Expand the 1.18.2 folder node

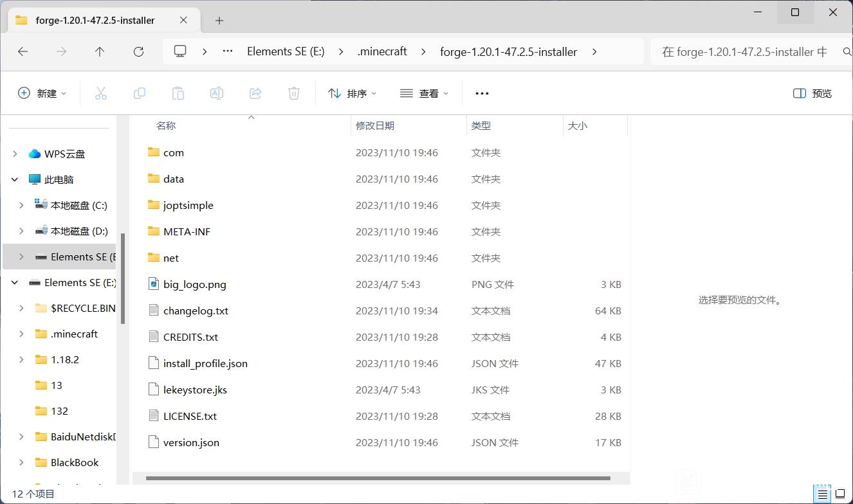click(x=21, y=359)
